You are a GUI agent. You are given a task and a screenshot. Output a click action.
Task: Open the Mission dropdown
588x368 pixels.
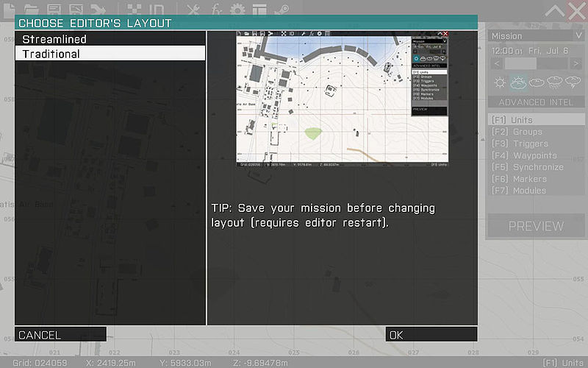pyautogui.click(x=536, y=35)
